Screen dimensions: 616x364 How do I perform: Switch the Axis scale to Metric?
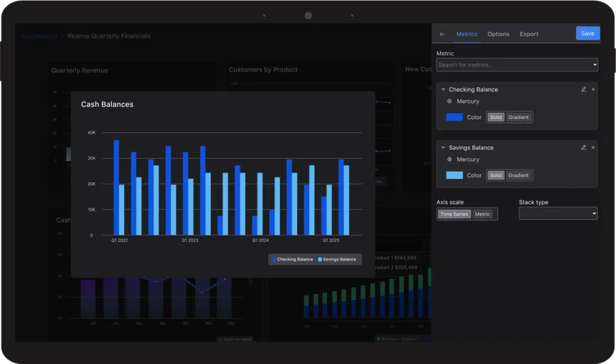point(482,214)
